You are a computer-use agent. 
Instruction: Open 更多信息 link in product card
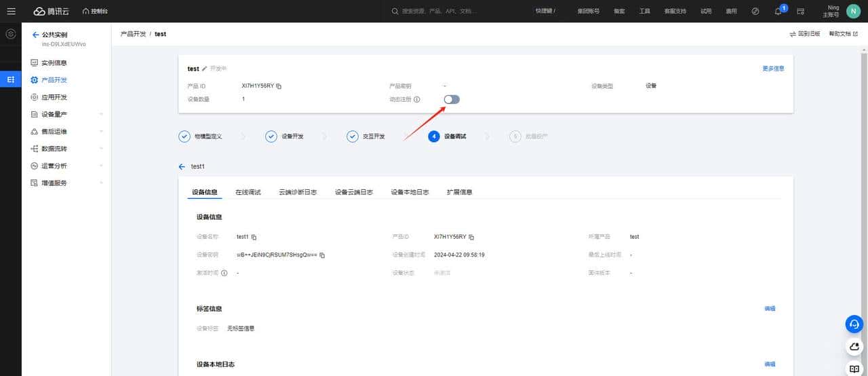pos(773,69)
